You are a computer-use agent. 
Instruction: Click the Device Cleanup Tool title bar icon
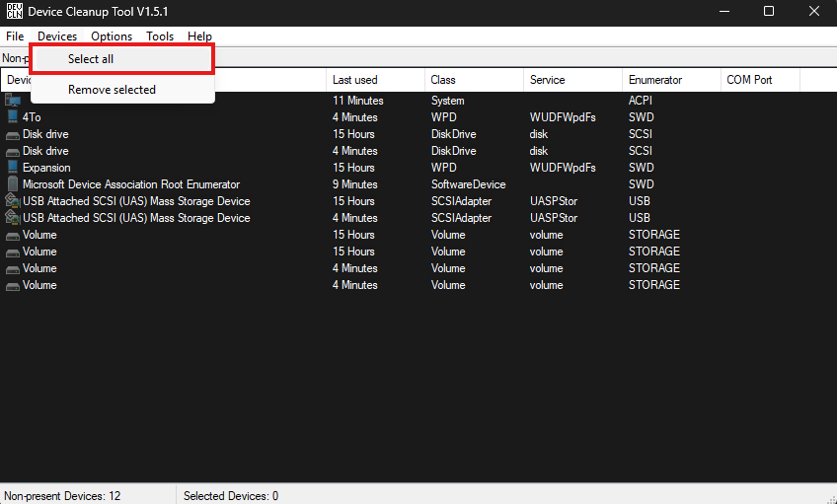point(14,11)
